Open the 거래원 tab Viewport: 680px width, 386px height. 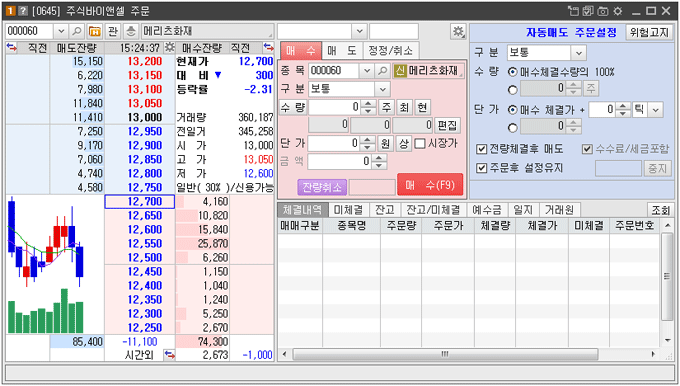559,210
